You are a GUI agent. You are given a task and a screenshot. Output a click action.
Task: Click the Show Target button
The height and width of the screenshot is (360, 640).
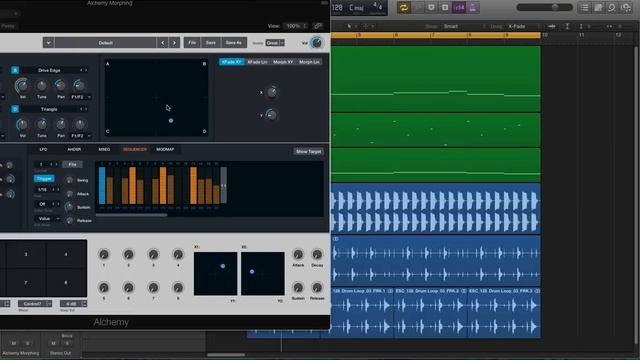point(309,151)
